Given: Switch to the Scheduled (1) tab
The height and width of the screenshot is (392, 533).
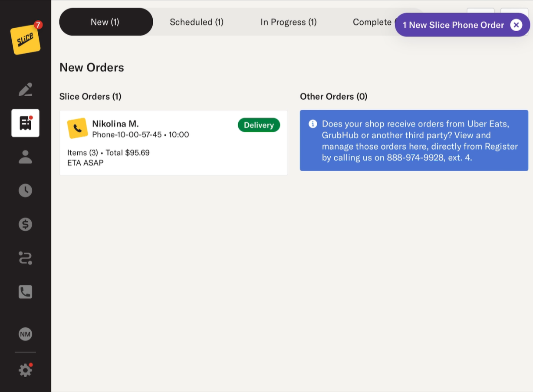Looking at the screenshot, I should pos(197,22).
